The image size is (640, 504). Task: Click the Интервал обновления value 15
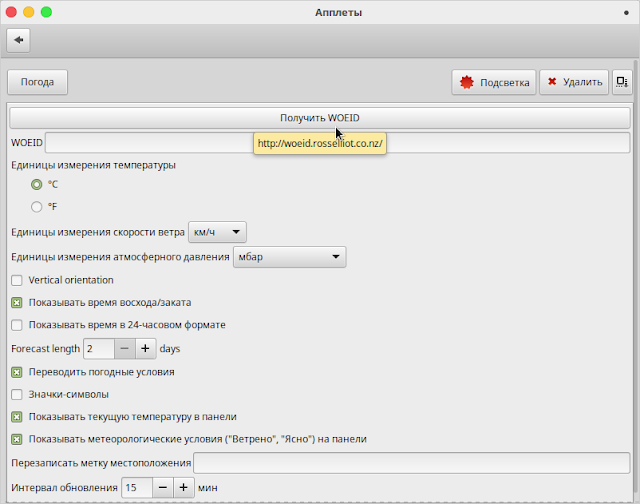137,488
